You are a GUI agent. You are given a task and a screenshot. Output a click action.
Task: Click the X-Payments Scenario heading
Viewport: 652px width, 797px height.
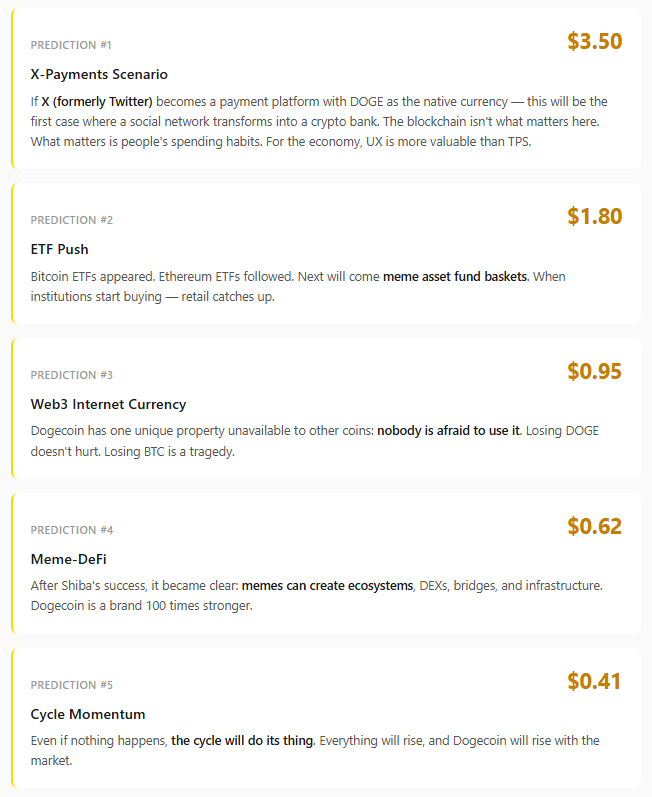click(99, 74)
